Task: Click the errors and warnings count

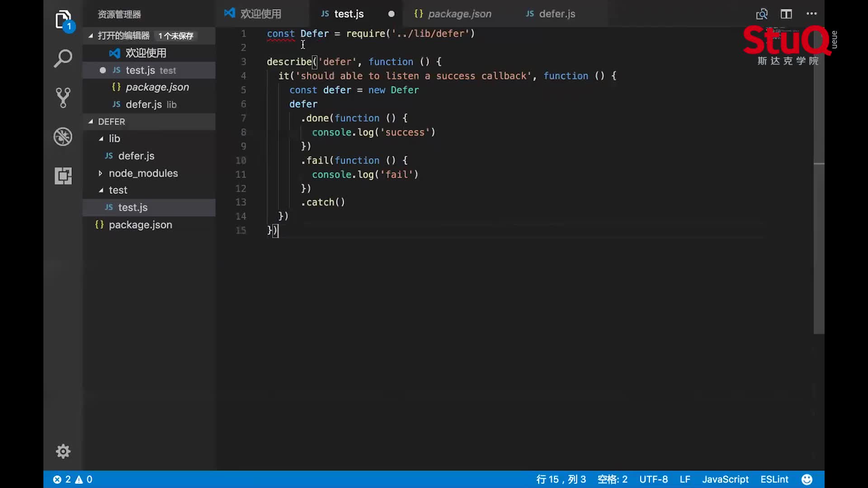Action: point(72,479)
